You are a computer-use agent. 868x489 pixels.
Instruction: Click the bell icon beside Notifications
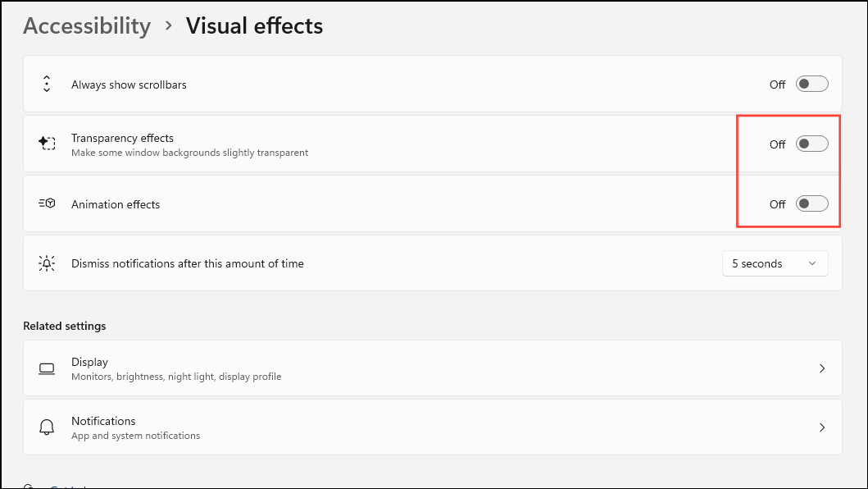pyautogui.click(x=47, y=427)
